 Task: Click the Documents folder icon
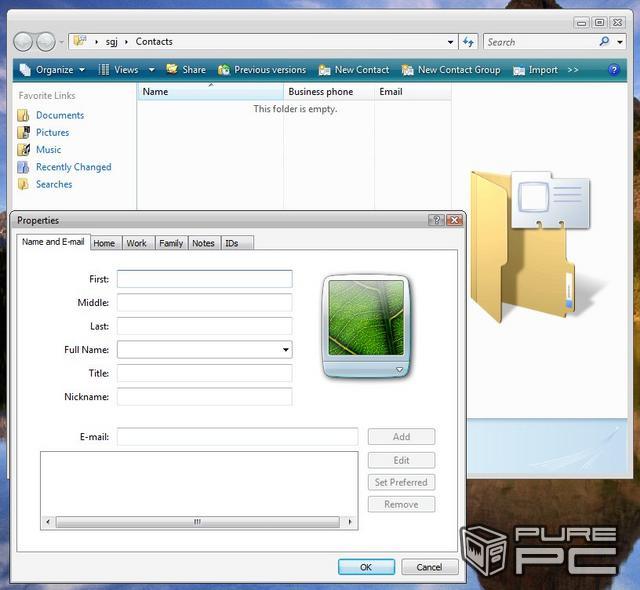click(x=24, y=115)
